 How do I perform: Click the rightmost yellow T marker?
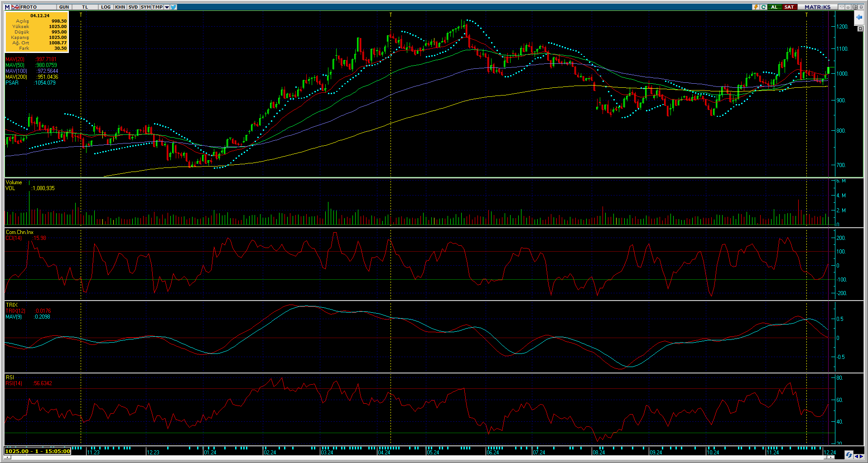(806, 15)
